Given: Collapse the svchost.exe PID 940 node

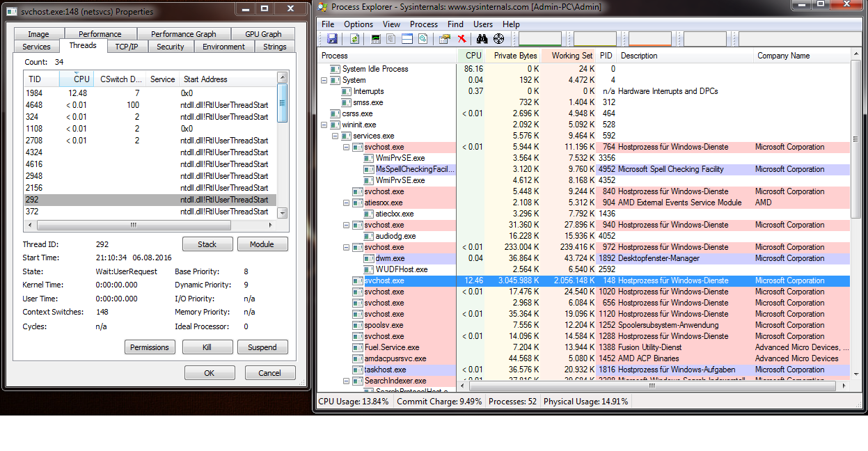Looking at the screenshot, I should 347,225.
